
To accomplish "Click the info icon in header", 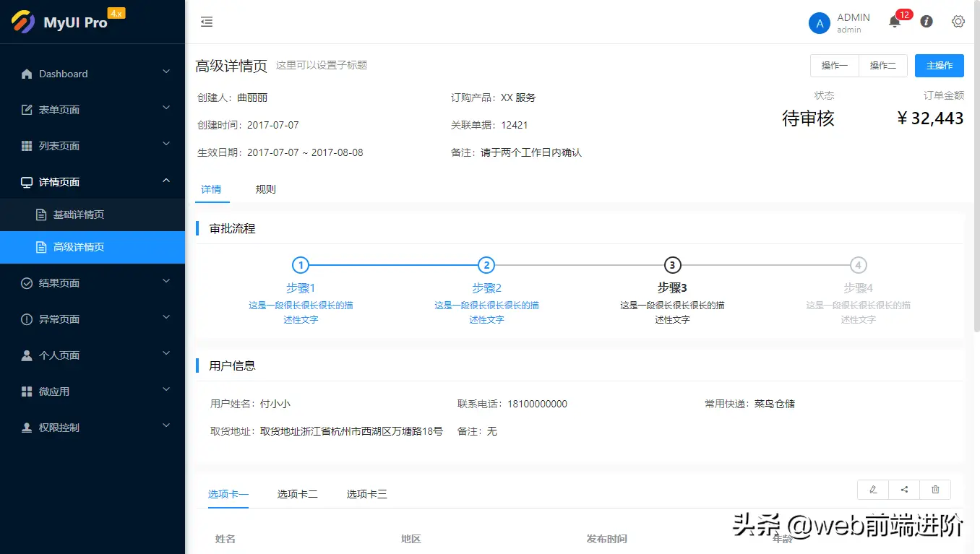I will (x=926, y=22).
